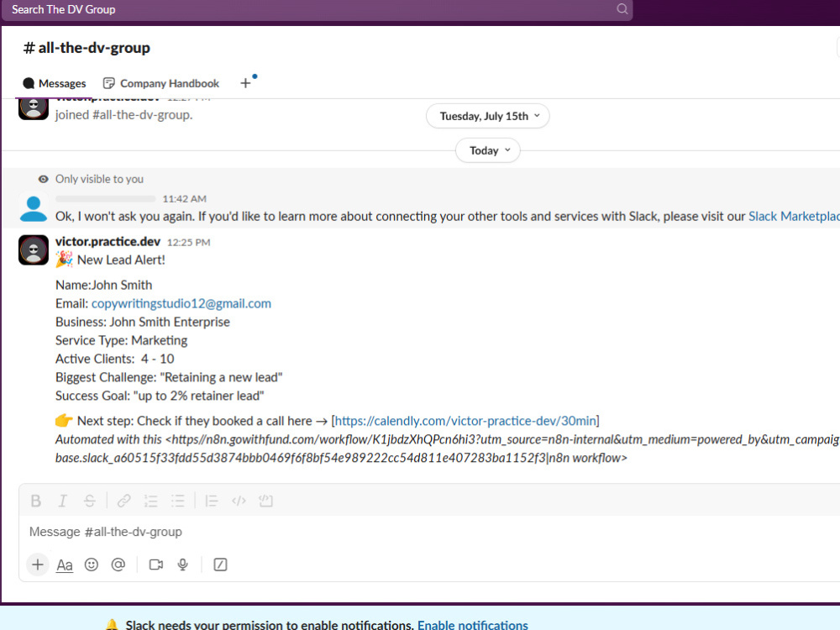Click the 'Name:John Smith' line
The height and width of the screenshot is (630, 840).
point(104,285)
